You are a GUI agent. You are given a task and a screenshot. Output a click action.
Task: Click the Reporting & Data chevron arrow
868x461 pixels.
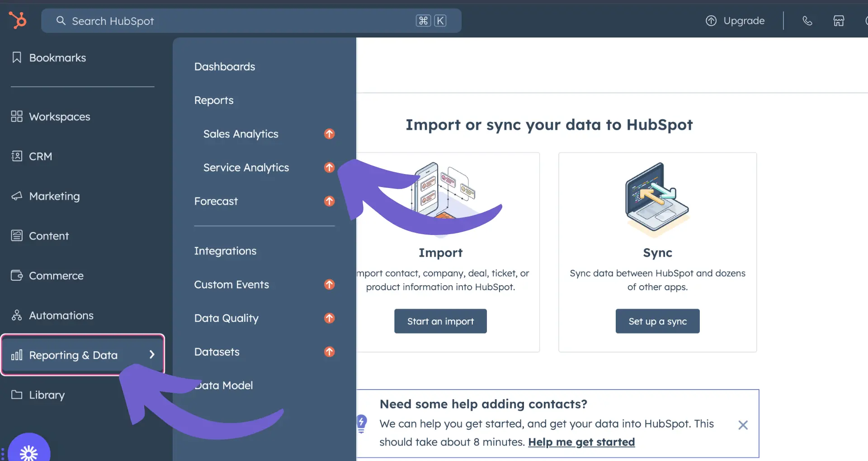pyautogui.click(x=152, y=355)
